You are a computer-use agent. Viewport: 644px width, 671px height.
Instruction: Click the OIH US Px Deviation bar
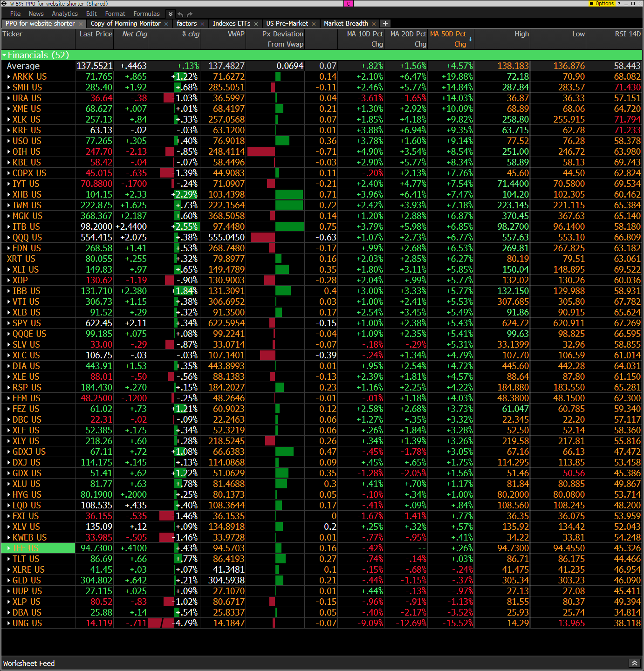coord(261,152)
